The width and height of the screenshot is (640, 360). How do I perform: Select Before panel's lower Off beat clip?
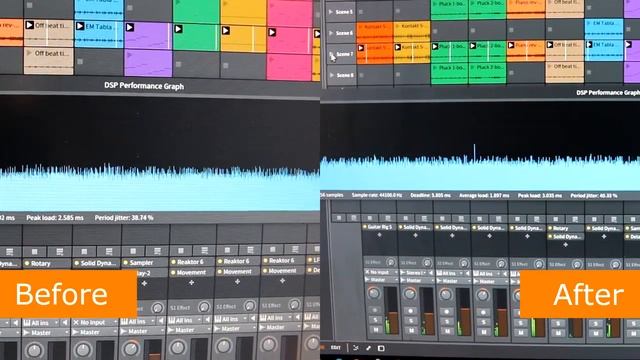click(x=49, y=61)
